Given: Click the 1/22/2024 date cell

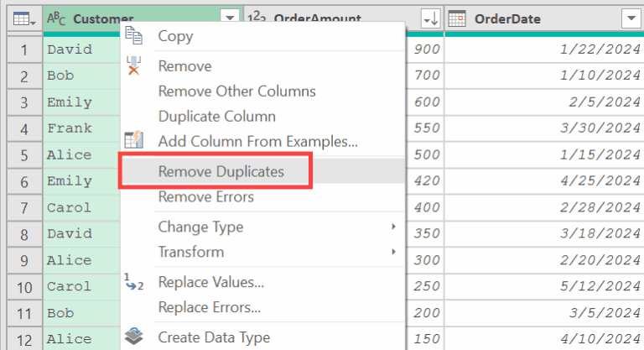Looking at the screenshot, I should [544, 50].
